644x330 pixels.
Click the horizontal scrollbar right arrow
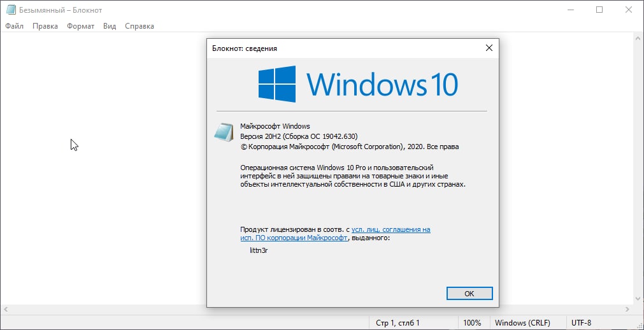pos(627,309)
